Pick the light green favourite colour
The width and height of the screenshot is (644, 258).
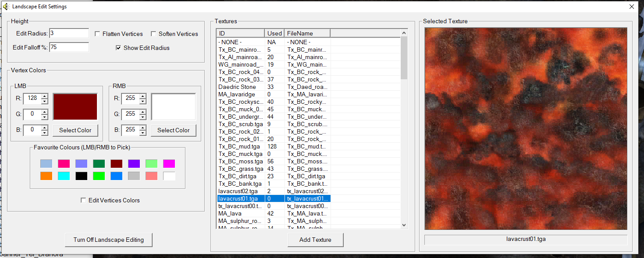pyautogui.click(x=151, y=164)
